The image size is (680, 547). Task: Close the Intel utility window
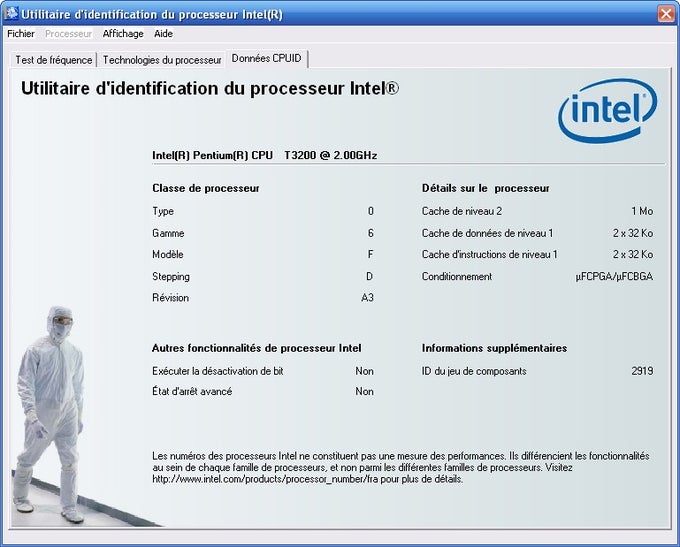tap(666, 14)
